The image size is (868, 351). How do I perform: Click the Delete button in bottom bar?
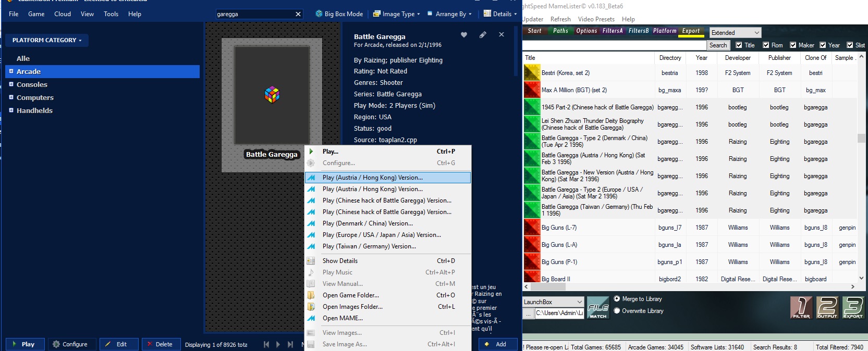(x=161, y=344)
